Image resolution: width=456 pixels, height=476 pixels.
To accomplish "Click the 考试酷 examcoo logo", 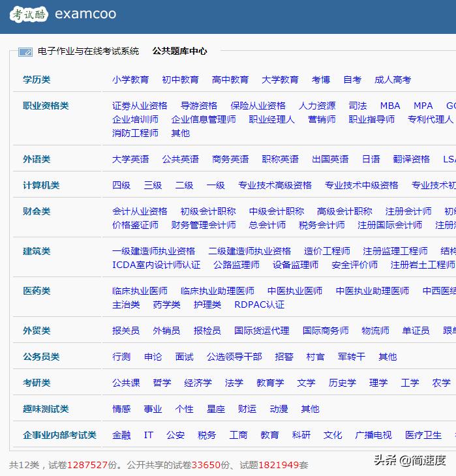I will click(x=63, y=14).
